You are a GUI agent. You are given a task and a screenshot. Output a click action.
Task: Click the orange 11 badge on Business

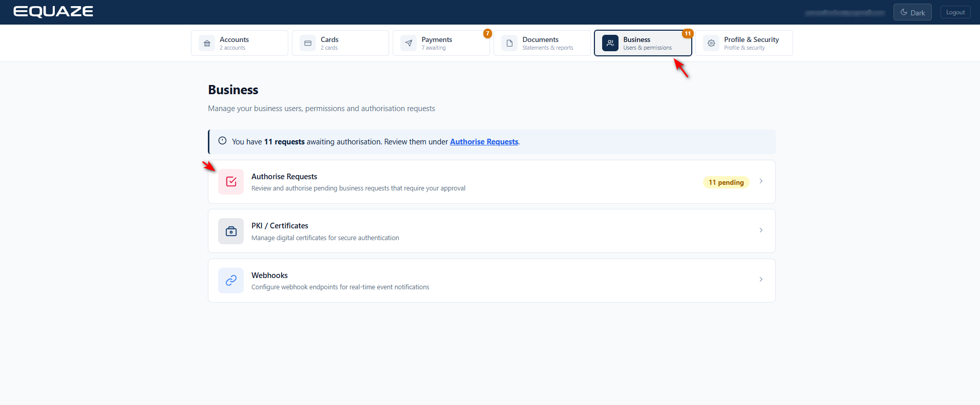point(688,33)
